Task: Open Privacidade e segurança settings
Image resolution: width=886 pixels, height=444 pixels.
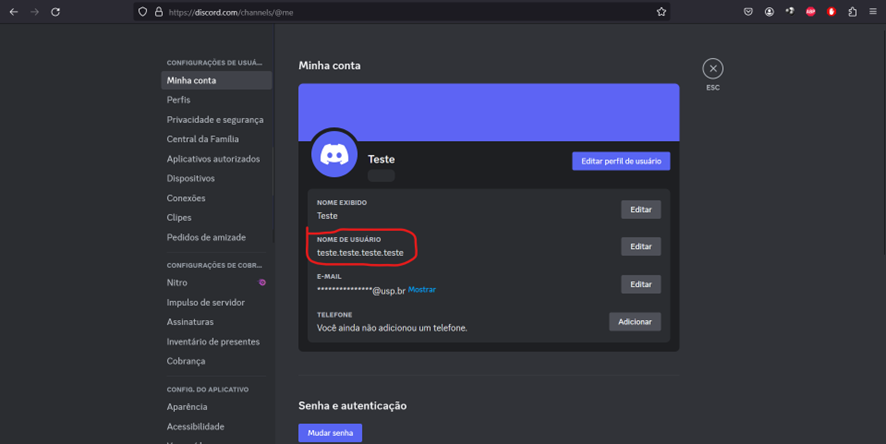Action: (216, 120)
